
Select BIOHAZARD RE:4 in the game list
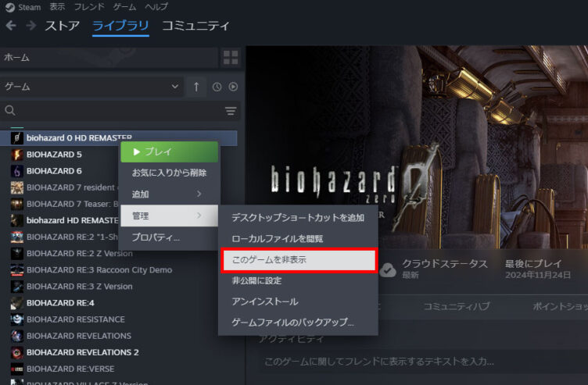59,302
